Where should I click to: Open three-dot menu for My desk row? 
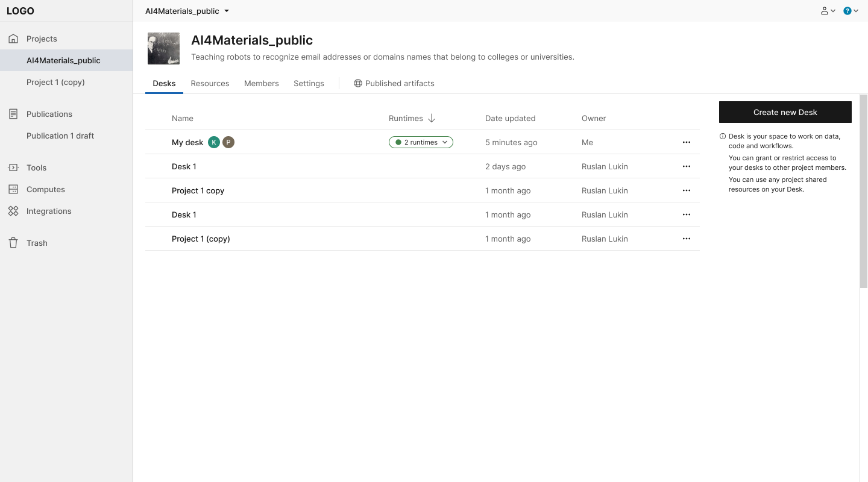coord(686,142)
